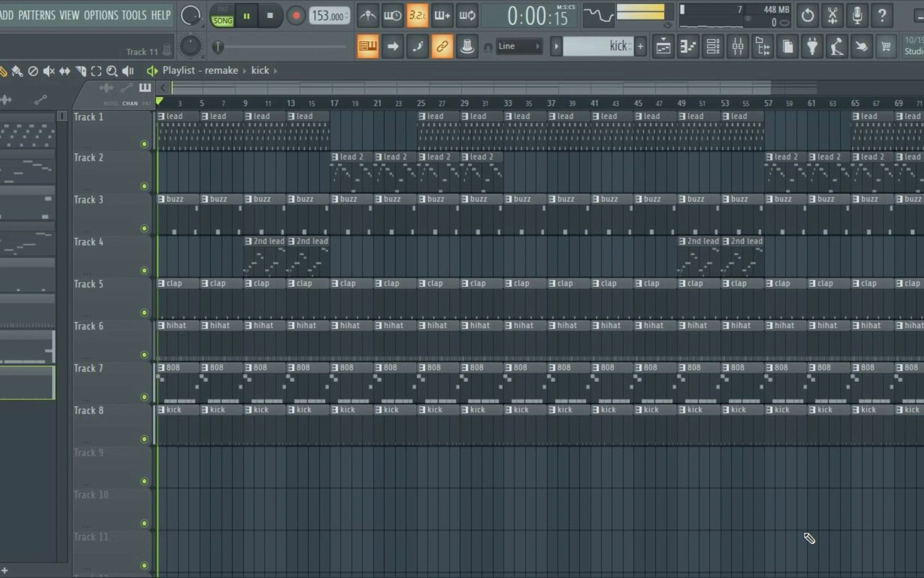Click the auto-scroll arrow icon
This screenshot has width=924, height=578.
393,47
